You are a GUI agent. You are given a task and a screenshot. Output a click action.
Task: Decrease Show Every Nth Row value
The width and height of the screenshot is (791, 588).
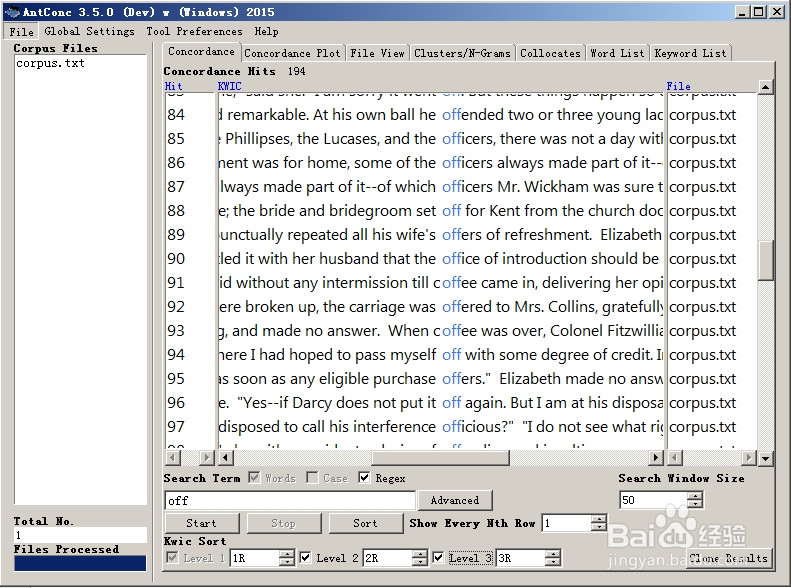click(x=599, y=527)
